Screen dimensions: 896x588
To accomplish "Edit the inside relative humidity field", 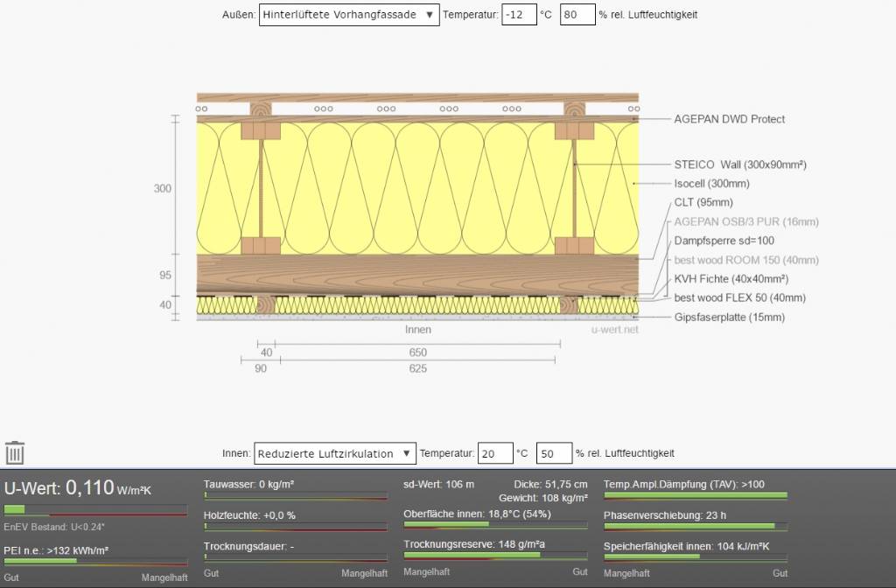I will 554,453.
